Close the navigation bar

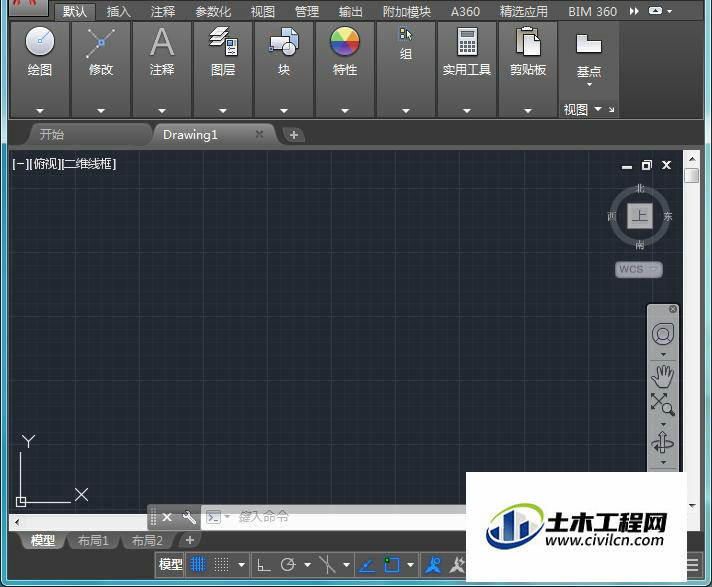tap(673, 309)
